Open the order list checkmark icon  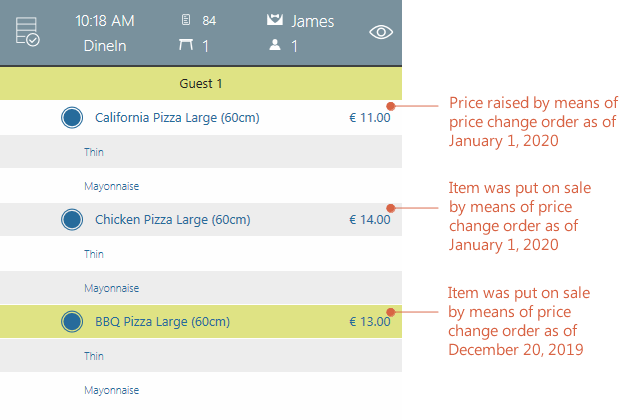(x=27, y=33)
